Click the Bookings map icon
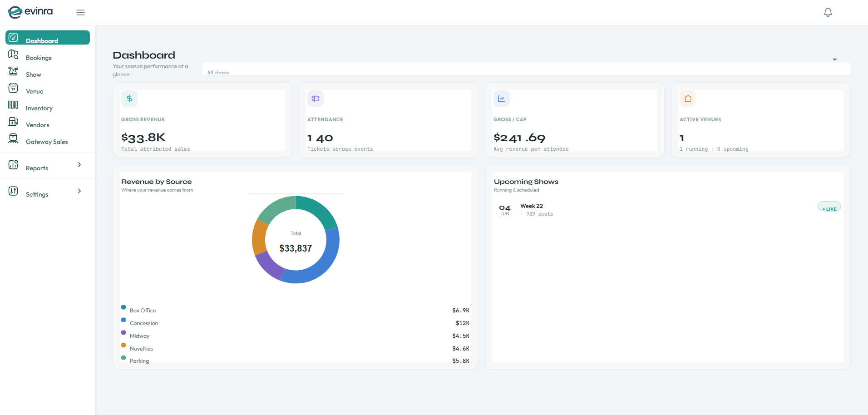 [13, 54]
